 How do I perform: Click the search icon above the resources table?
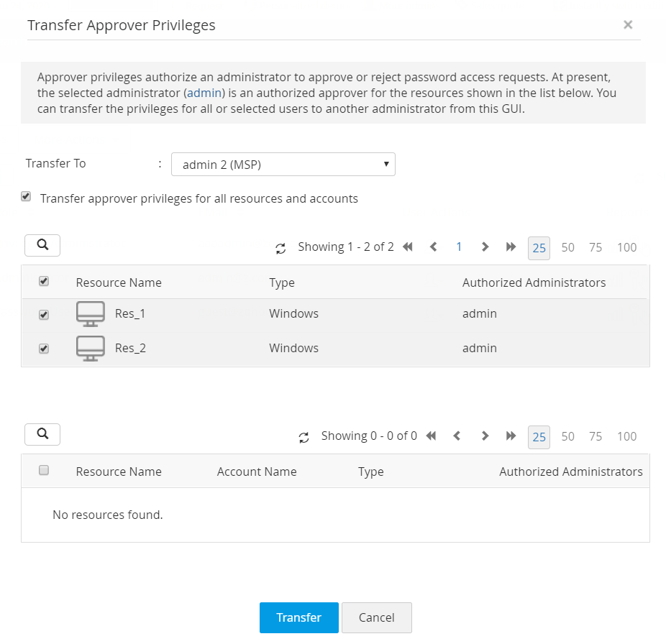(x=42, y=245)
